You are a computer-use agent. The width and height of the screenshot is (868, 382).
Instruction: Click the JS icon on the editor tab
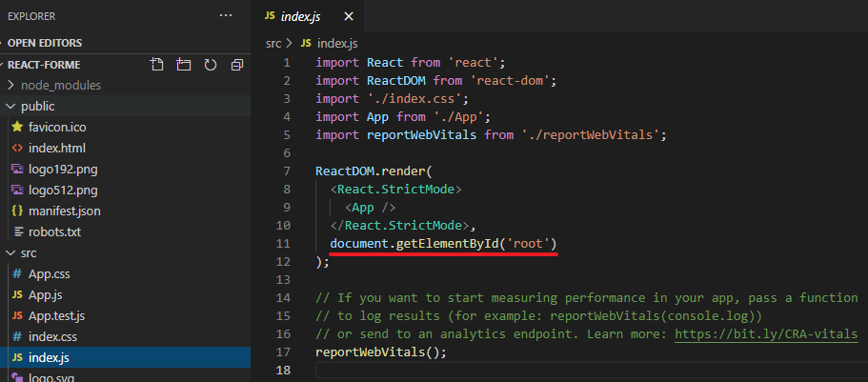point(270,16)
